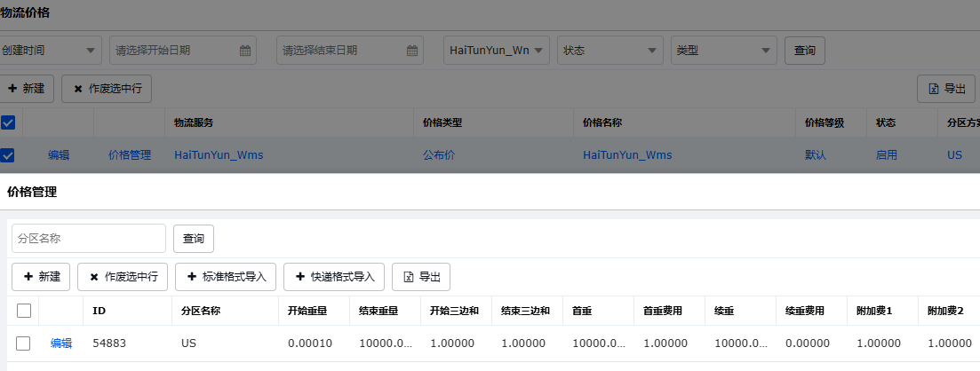This screenshot has height=371, width=980.
Task: Focus the 请选择结束日期 date field
Action: coord(350,50)
